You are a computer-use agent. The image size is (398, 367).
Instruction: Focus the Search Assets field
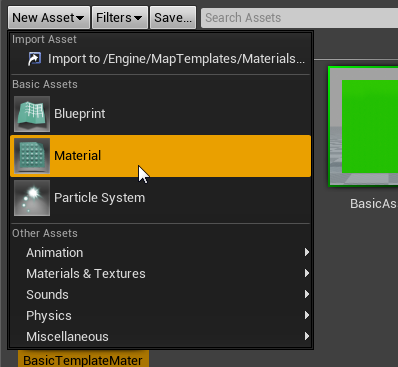(299, 17)
